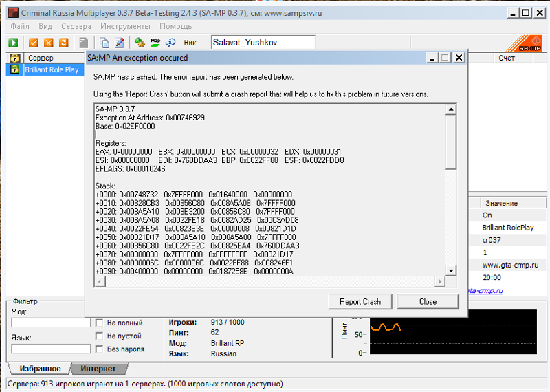Click the blue info bubble toolbar icon
550x392 pixels.
pyautogui.click(x=170, y=43)
